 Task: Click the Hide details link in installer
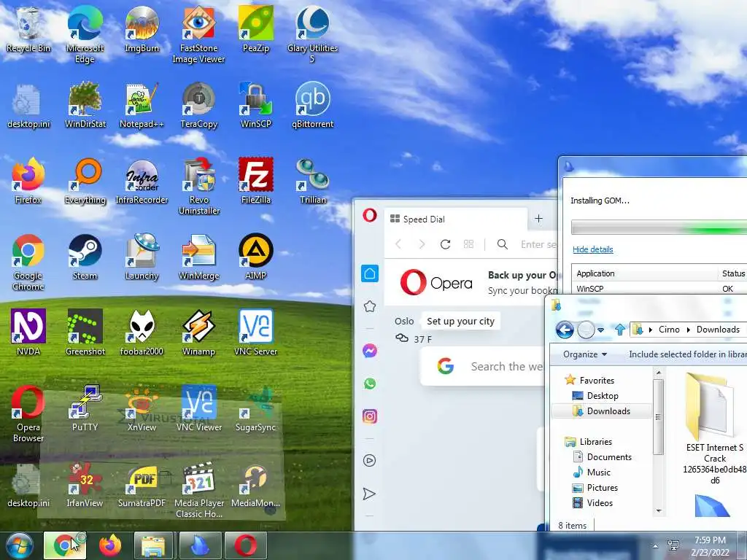click(x=592, y=249)
